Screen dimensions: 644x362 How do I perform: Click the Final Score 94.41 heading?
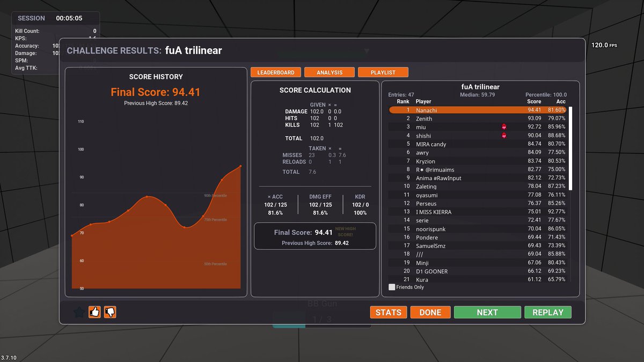click(156, 92)
